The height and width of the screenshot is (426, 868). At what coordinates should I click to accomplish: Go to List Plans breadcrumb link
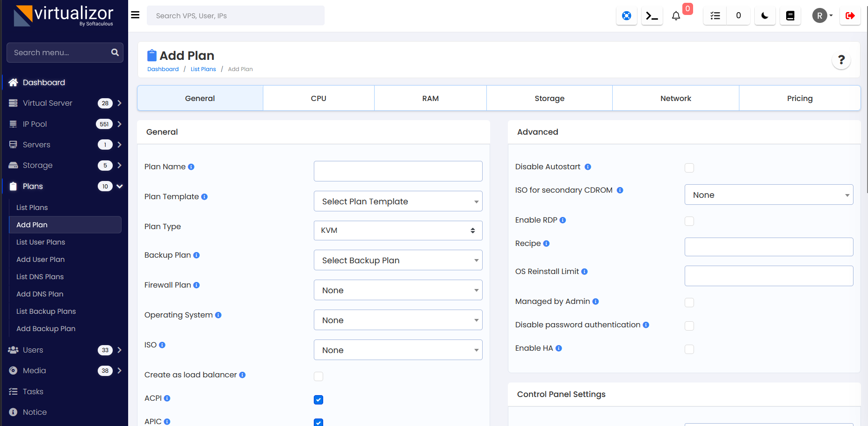tap(203, 69)
